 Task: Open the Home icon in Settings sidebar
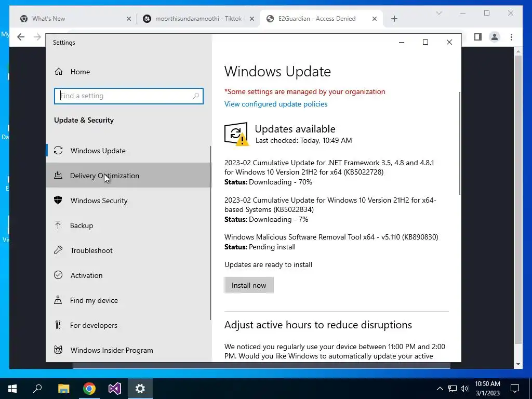tap(59, 72)
